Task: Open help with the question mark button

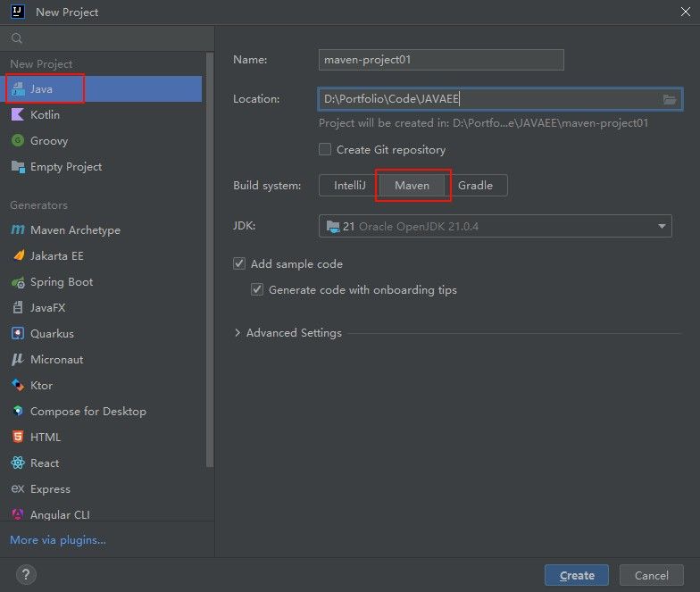Action: pyautogui.click(x=26, y=575)
